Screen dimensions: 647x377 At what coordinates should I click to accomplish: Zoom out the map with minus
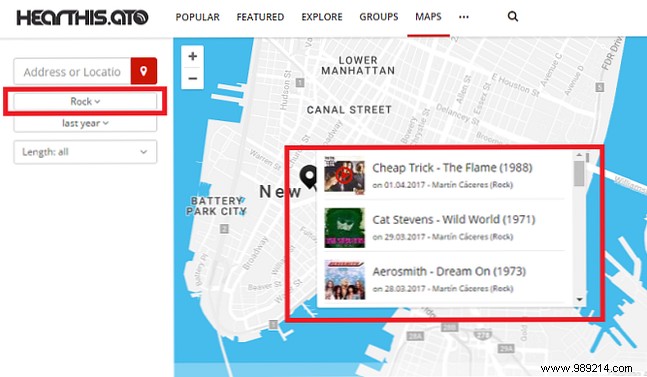pyautogui.click(x=192, y=78)
